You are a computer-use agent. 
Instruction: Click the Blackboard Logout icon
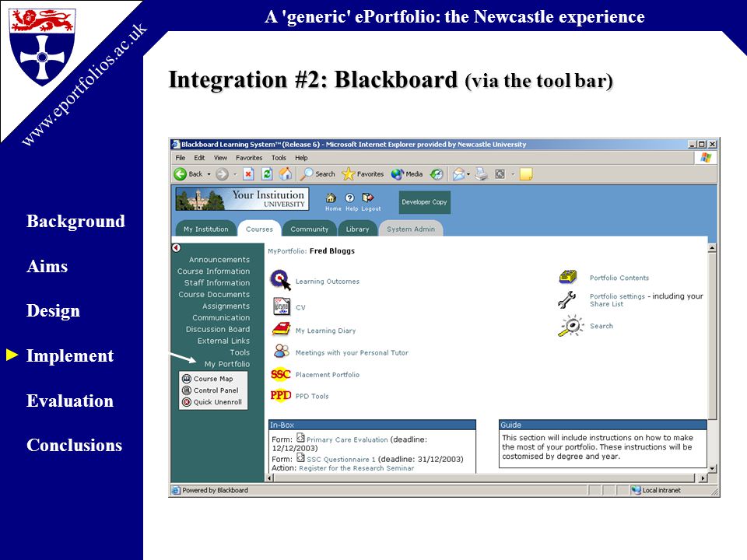(x=368, y=198)
